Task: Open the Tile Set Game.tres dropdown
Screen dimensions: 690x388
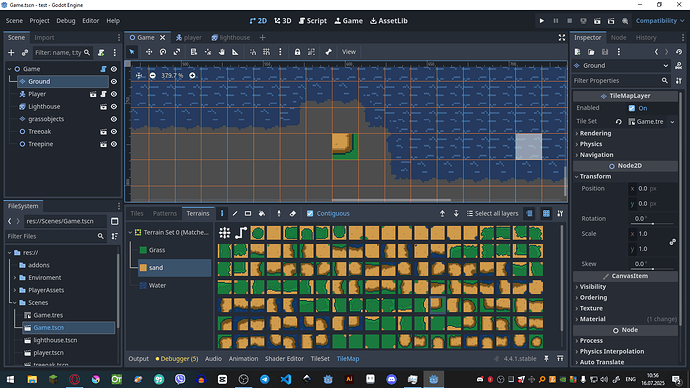Action: pos(672,122)
